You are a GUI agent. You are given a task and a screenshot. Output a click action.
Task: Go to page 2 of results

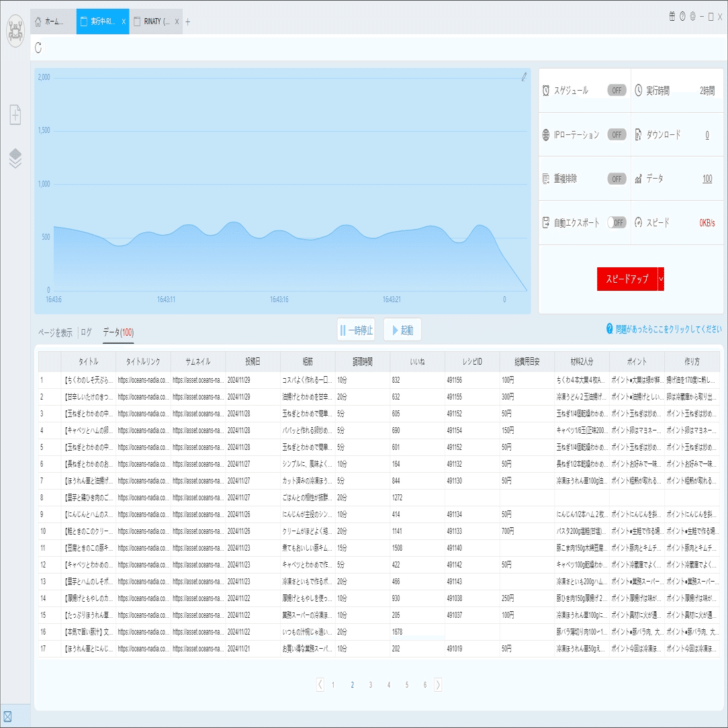pos(353,685)
